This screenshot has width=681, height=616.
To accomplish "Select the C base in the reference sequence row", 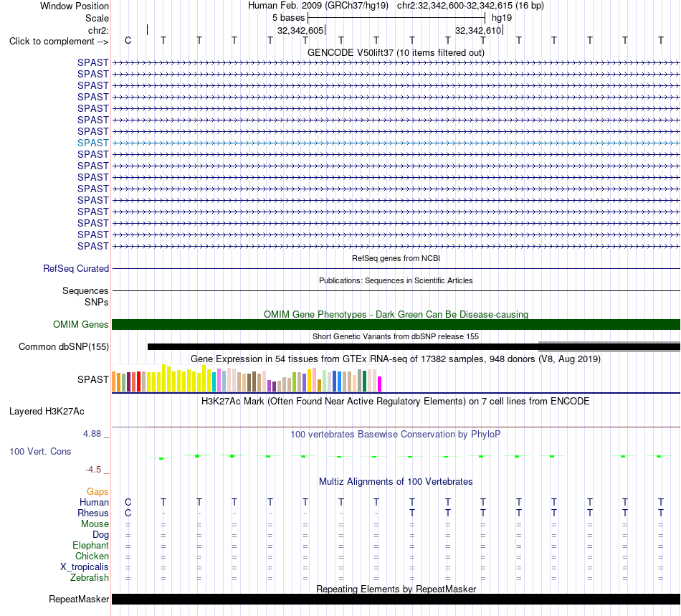I will pos(128,40).
